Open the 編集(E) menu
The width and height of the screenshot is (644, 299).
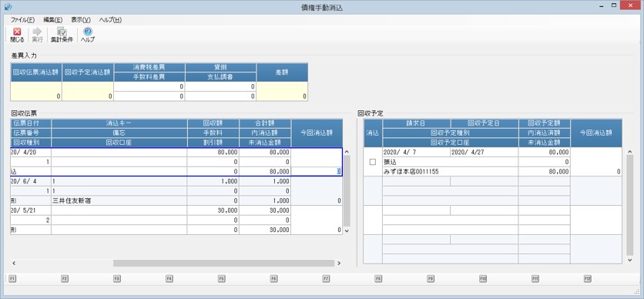click(x=52, y=20)
